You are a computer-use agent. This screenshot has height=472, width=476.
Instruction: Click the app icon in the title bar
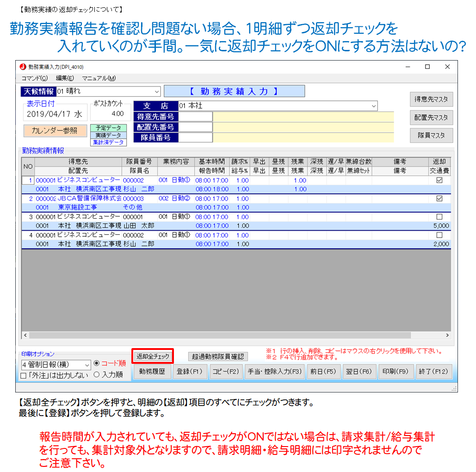(x=23, y=67)
